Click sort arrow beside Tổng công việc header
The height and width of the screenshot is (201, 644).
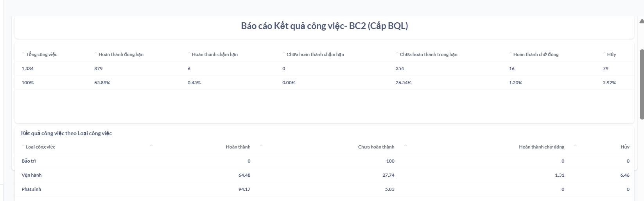(23, 53)
